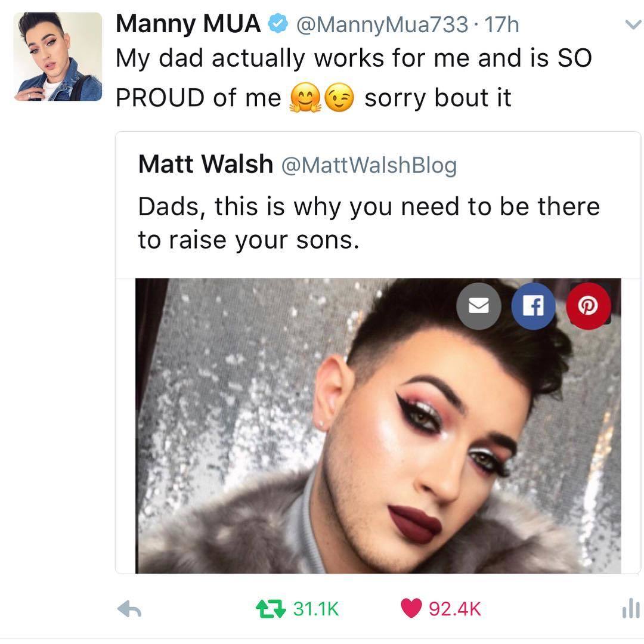Open the @MattWalshBlog handle
Viewport: 644px width, 644px height.
point(369,166)
